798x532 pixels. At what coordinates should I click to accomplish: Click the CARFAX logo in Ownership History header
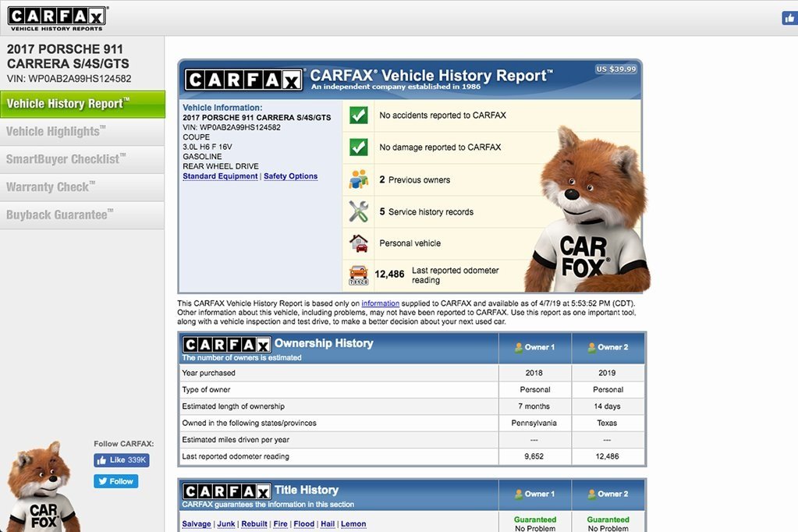(226, 345)
